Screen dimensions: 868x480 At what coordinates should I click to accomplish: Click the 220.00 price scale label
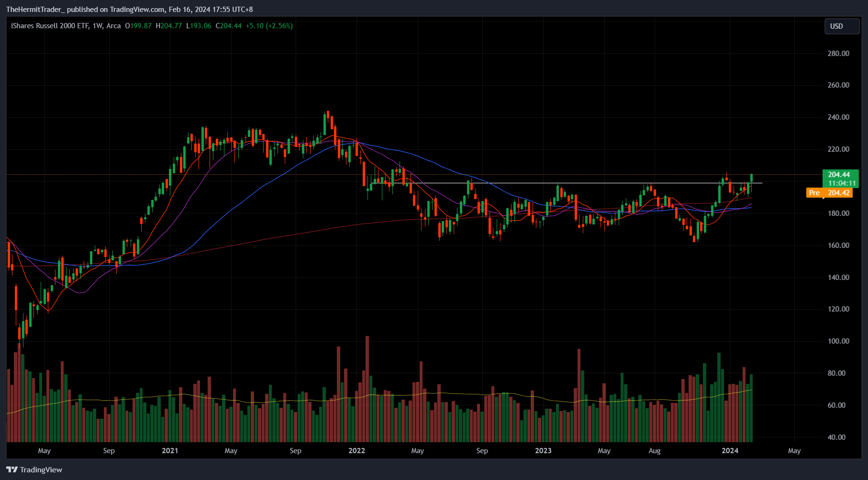click(837, 149)
